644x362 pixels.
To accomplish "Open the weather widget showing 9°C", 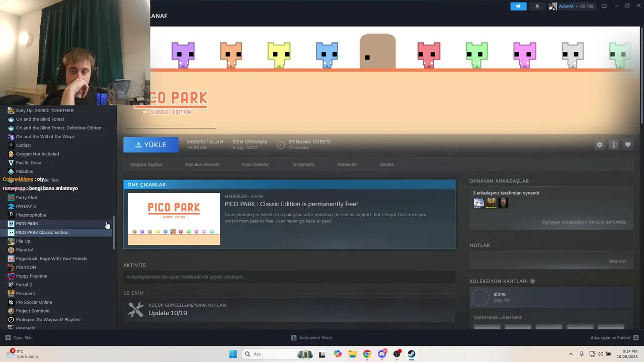I will tap(23, 354).
